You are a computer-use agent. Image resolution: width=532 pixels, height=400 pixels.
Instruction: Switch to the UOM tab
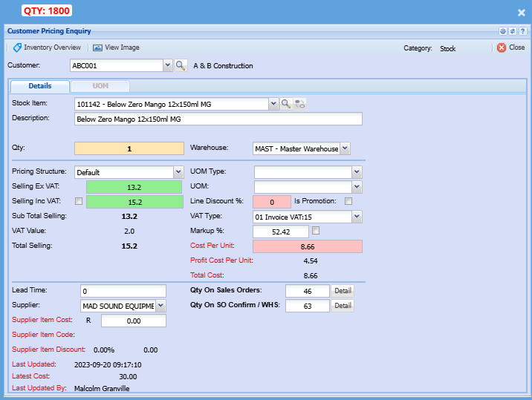click(x=100, y=86)
